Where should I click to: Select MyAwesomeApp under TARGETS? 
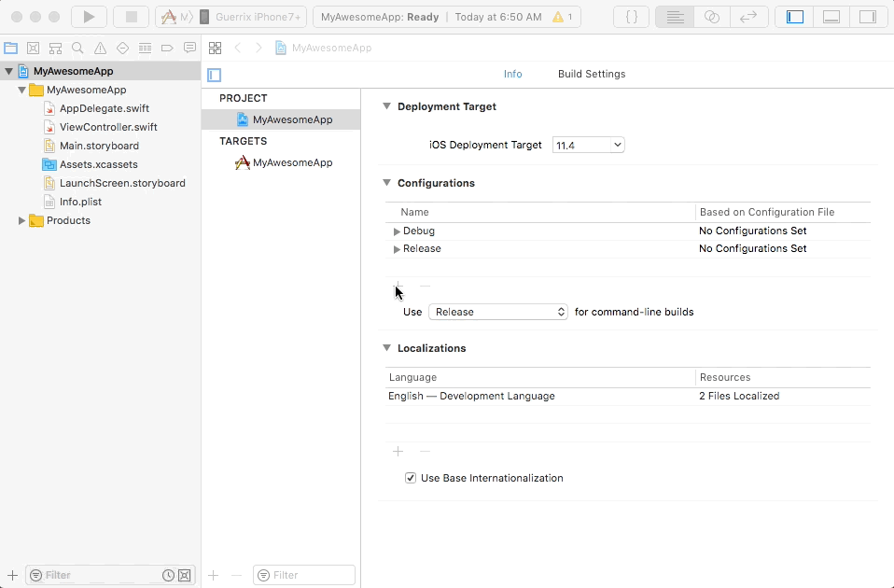[281, 162]
